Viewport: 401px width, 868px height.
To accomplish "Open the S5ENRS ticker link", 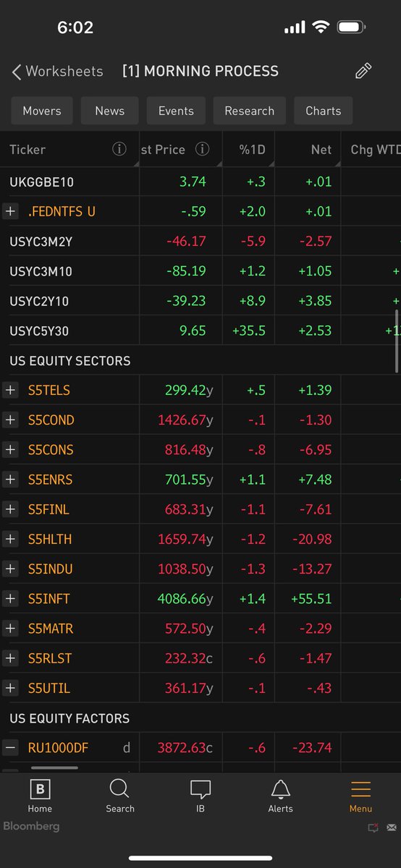I will pos(51,480).
